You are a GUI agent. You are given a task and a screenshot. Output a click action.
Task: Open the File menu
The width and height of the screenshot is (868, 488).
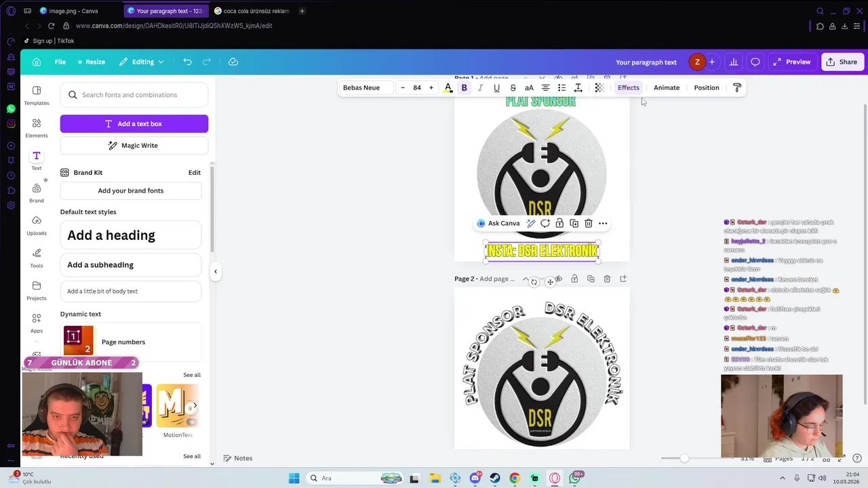[x=60, y=62]
